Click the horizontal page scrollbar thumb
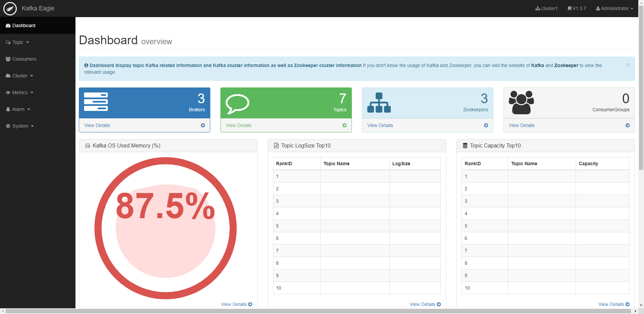The width and height of the screenshot is (644, 314). pos(318,311)
